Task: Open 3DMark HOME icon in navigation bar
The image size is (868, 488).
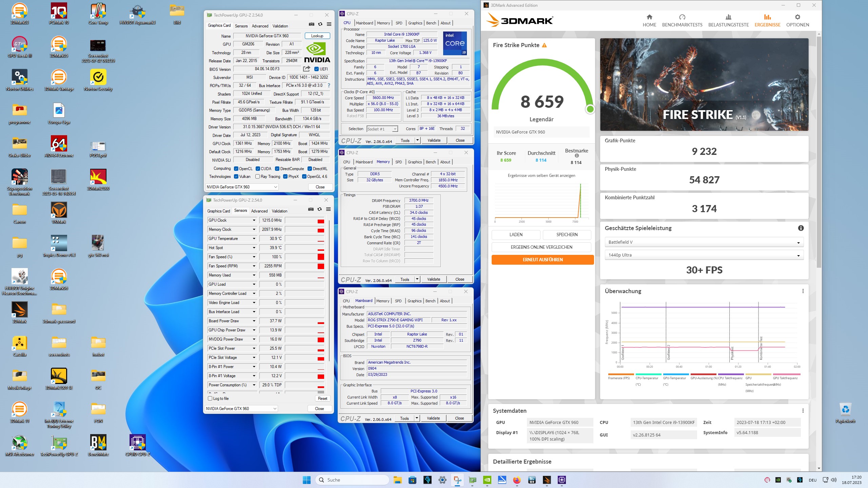Action: tap(649, 17)
